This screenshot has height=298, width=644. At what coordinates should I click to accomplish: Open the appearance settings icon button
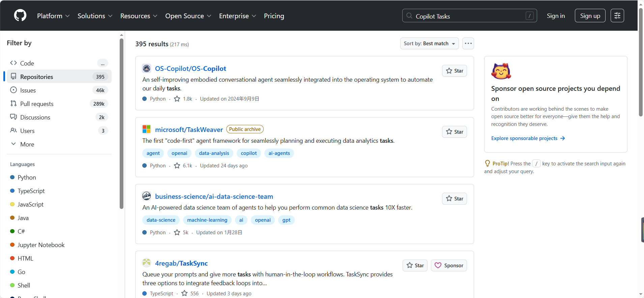click(617, 16)
